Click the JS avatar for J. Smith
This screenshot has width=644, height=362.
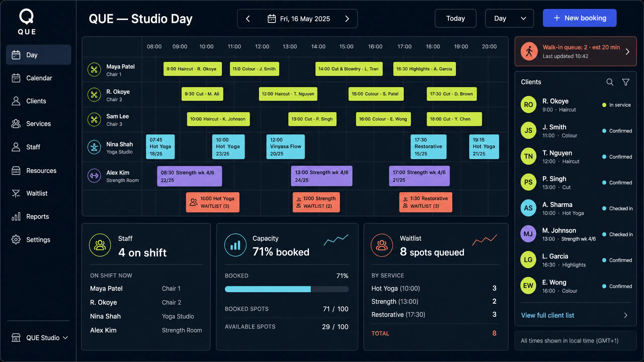pos(528,130)
